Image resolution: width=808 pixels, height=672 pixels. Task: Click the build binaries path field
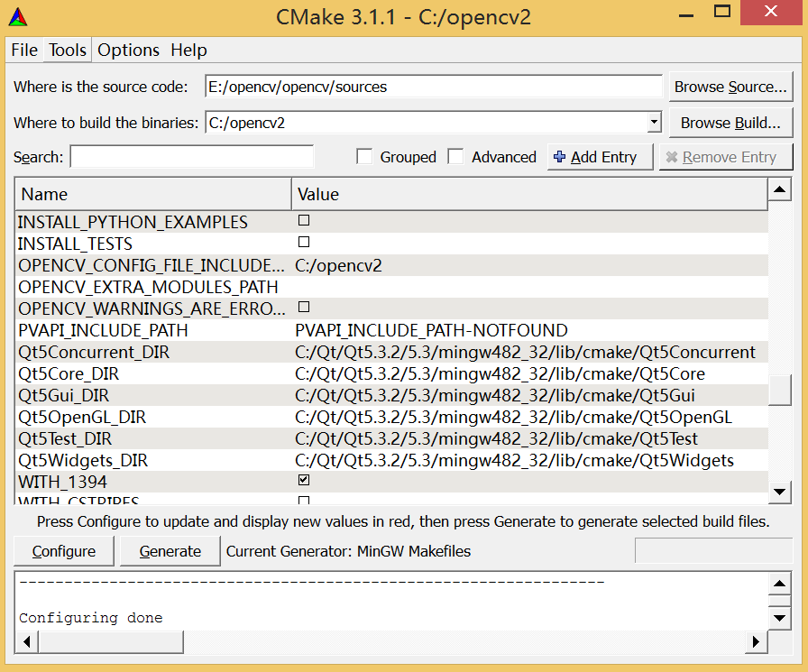coord(427,123)
